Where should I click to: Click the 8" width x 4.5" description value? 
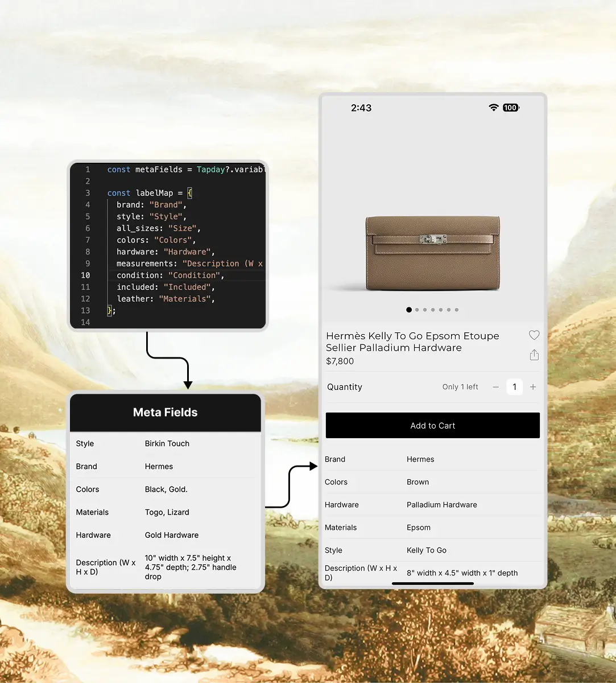click(x=462, y=573)
